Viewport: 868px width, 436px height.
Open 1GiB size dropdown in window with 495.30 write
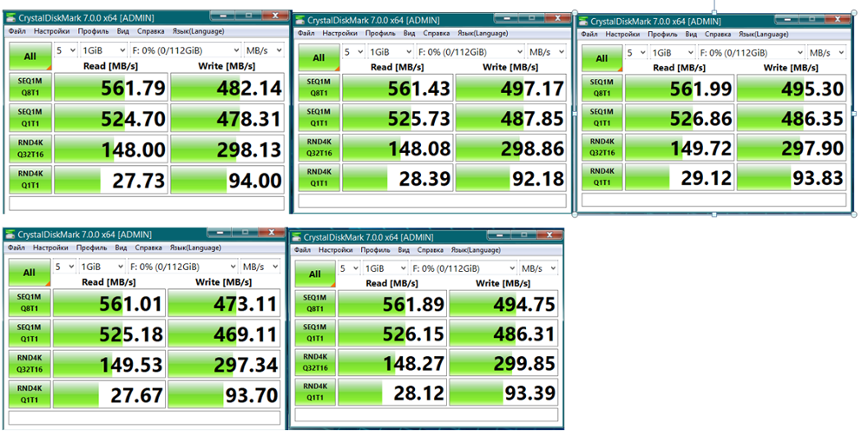tap(673, 53)
